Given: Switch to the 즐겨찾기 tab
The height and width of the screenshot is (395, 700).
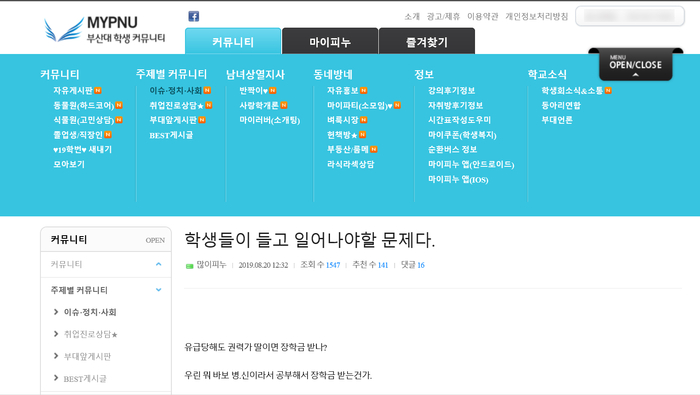Looking at the screenshot, I should coord(427,42).
